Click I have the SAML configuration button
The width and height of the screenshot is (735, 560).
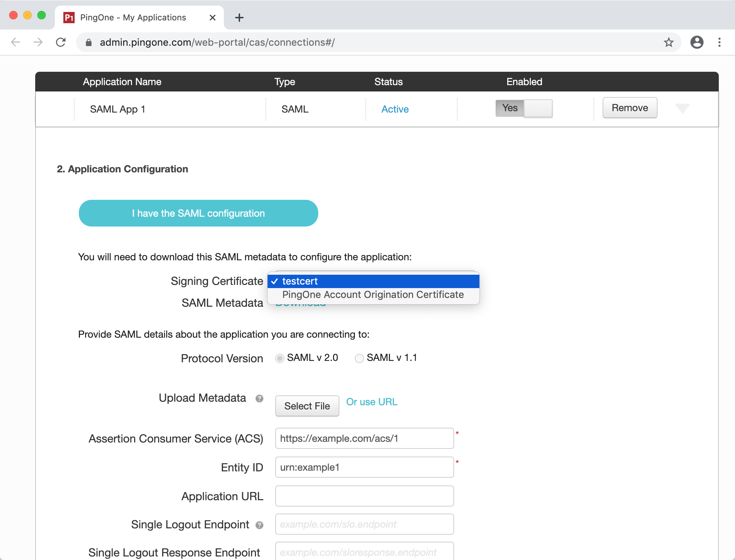pyautogui.click(x=199, y=213)
